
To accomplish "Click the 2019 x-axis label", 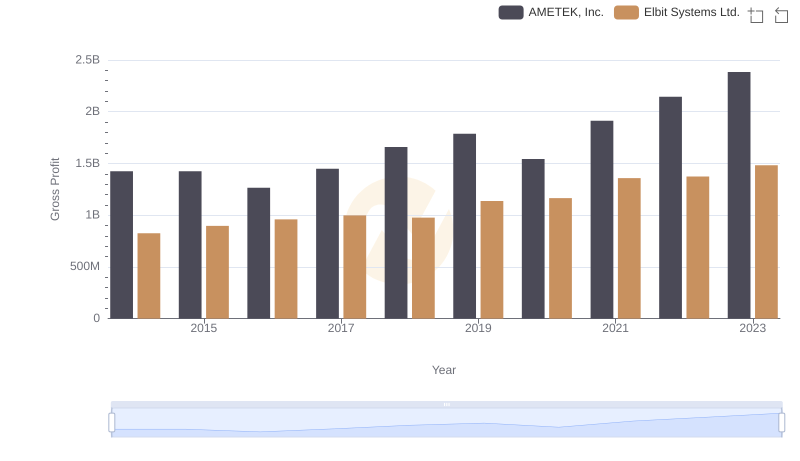I will [x=478, y=328].
